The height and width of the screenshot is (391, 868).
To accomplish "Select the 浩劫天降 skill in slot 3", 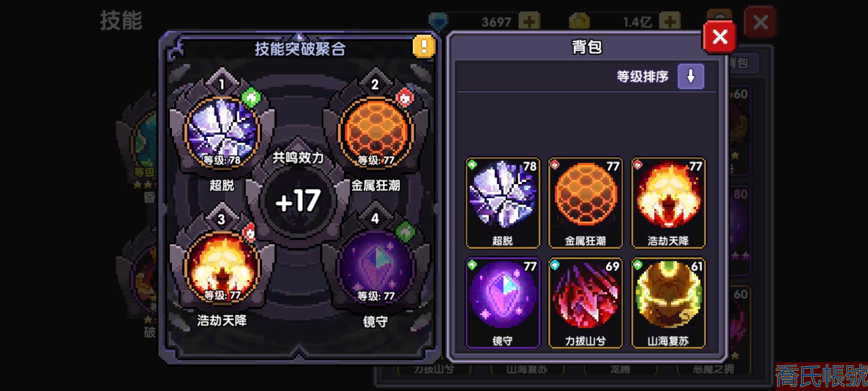I will (222, 267).
